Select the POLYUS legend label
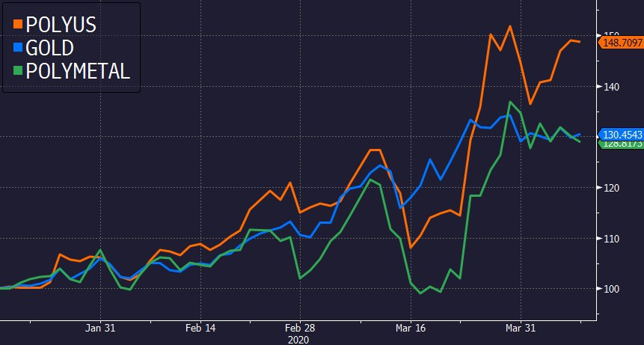The height and width of the screenshot is (345, 644). coord(61,25)
